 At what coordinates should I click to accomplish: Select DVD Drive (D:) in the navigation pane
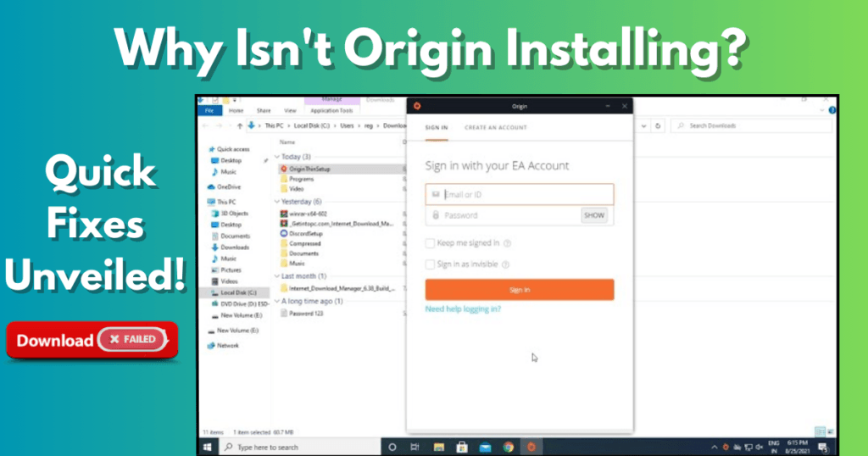240,303
